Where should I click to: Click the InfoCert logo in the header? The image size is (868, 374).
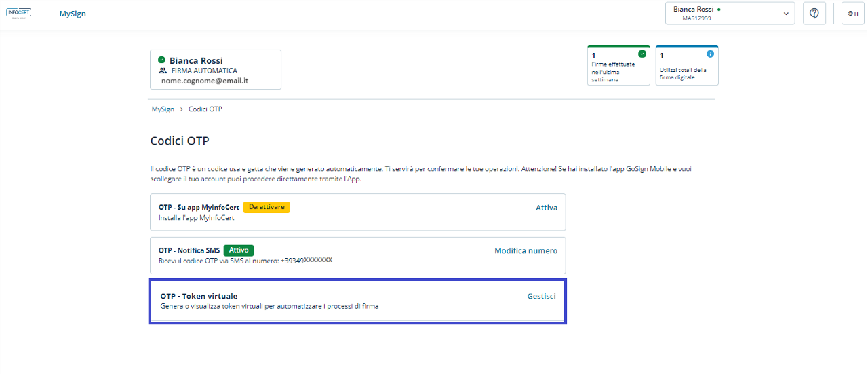tap(18, 14)
